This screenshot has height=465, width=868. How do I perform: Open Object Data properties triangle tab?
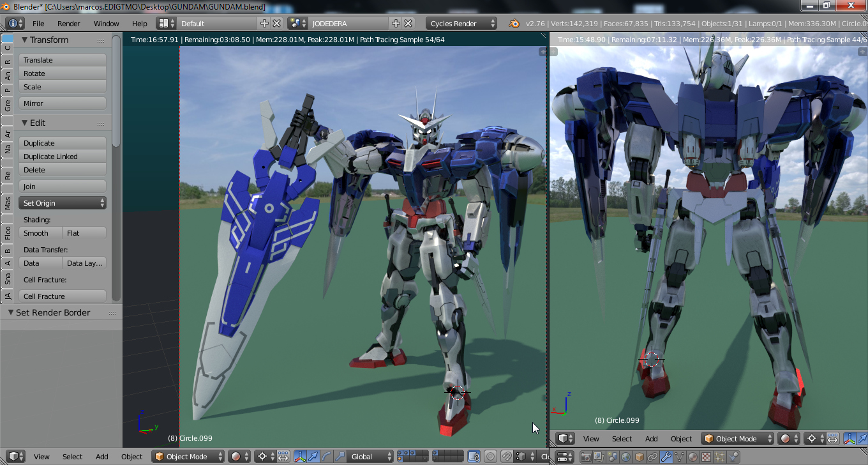tap(680, 457)
